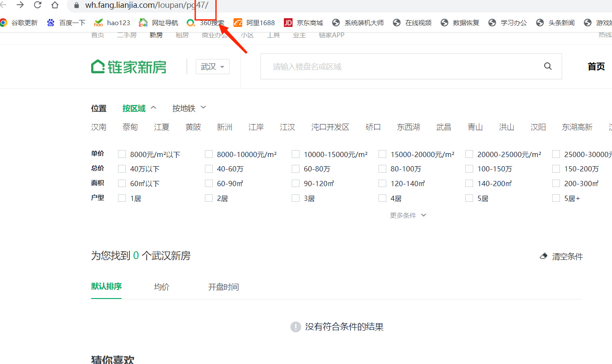View site security info via lock icon
This screenshot has height=364, width=612.
[x=77, y=5]
